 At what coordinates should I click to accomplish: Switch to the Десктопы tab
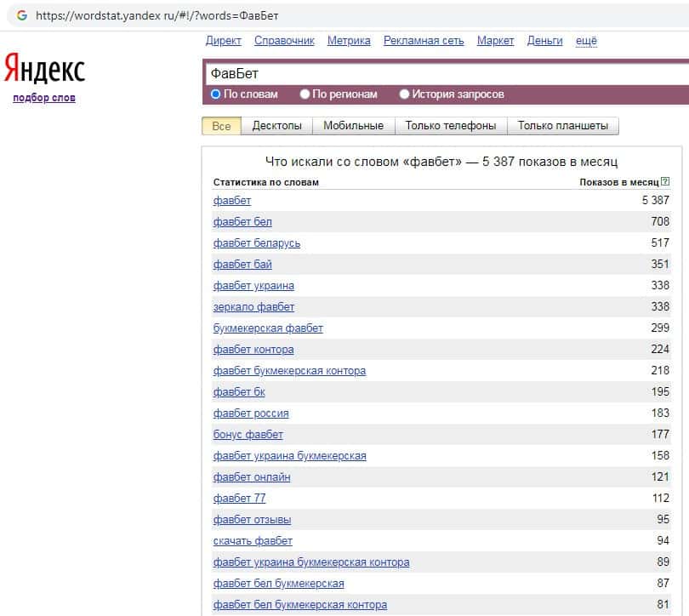(276, 126)
